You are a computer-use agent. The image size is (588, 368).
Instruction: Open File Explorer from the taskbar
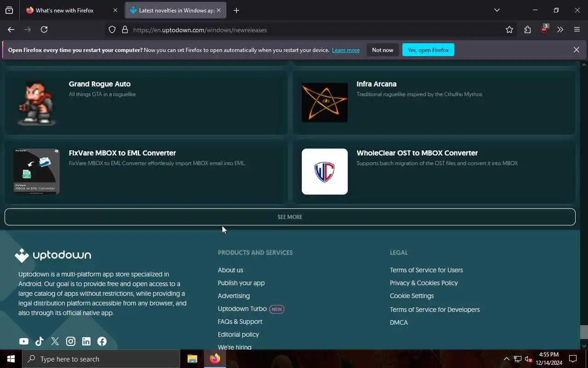click(x=192, y=359)
